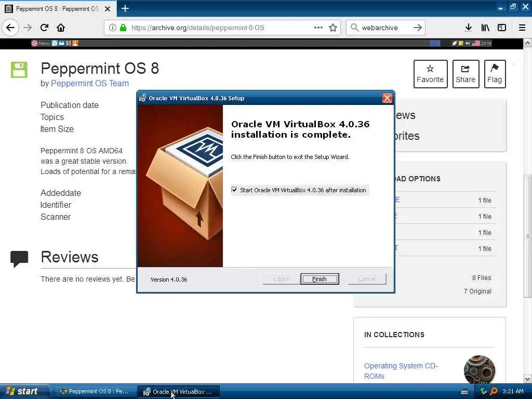Reload the current page
Screen dimensions: 532x399
[45, 28]
